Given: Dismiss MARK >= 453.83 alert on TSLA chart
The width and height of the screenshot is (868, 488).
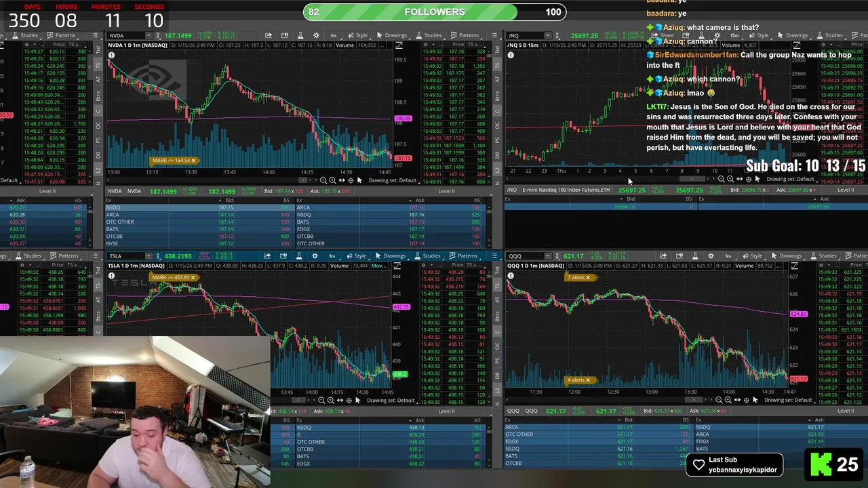Looking at the screenshot, I should (x=193, y=277).
